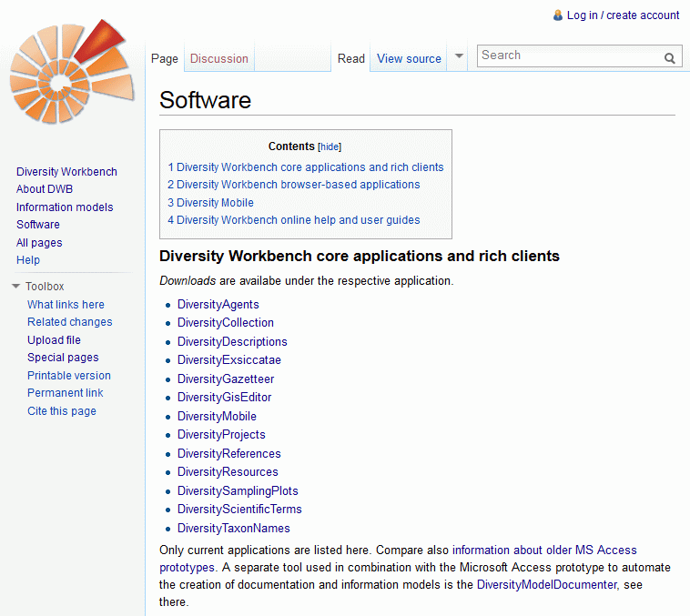Open Special pages
The height and width of the screenshot is (616, 690).
[63, 358]
